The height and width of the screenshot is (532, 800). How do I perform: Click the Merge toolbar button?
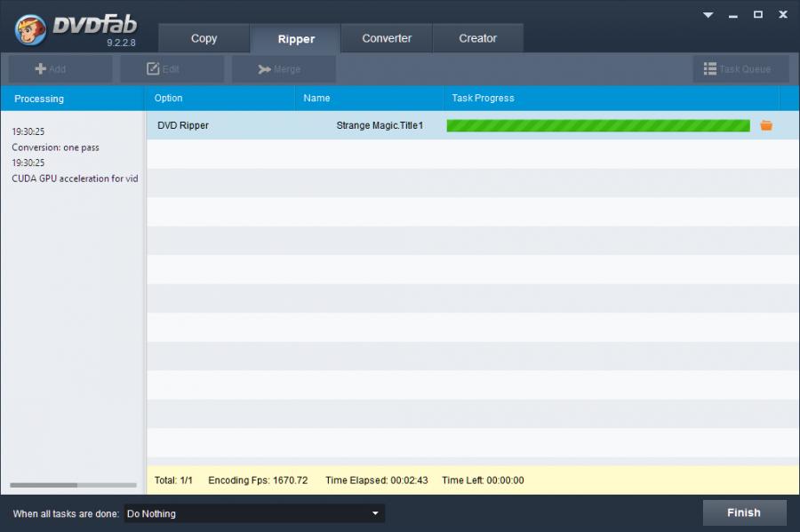[284, 68]
